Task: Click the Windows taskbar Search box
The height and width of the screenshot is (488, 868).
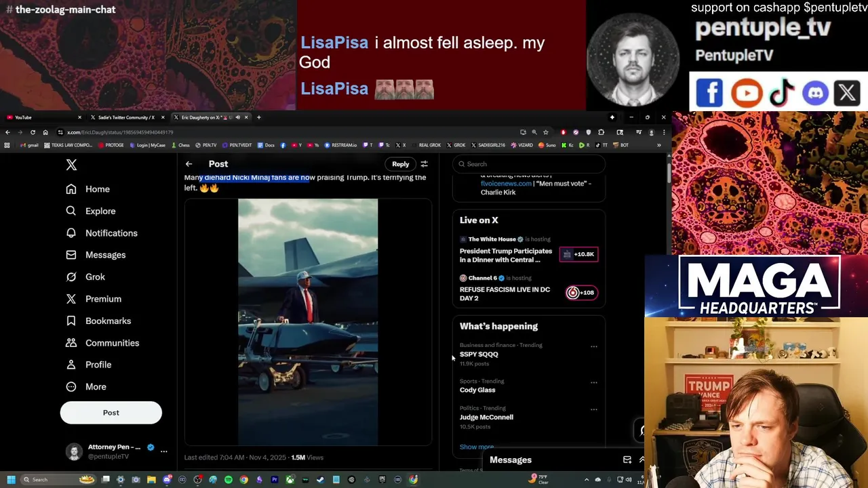Action: coord(58,480)
